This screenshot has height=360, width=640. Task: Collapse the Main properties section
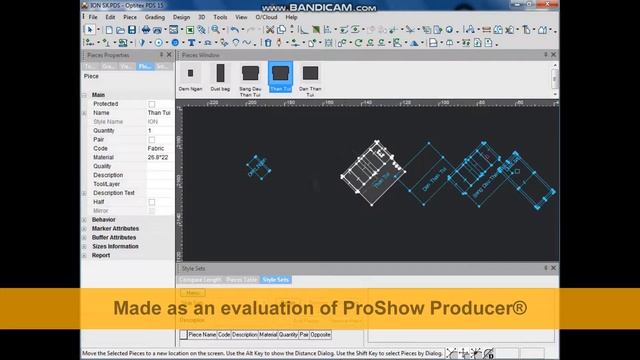84,95
